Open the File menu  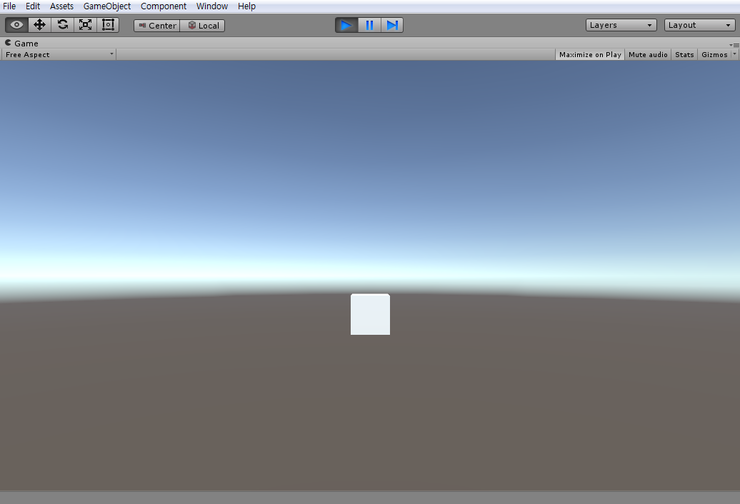point(9,6)
